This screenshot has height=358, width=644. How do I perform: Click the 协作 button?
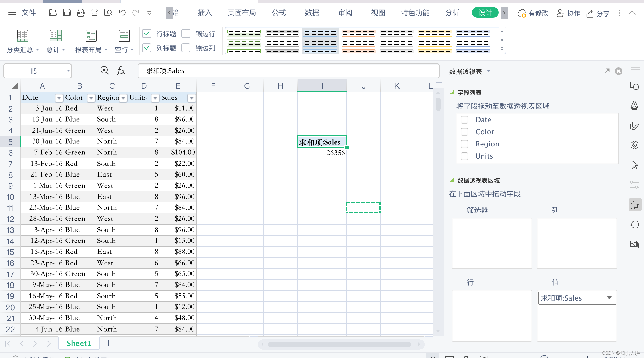(x=568, y=13)
